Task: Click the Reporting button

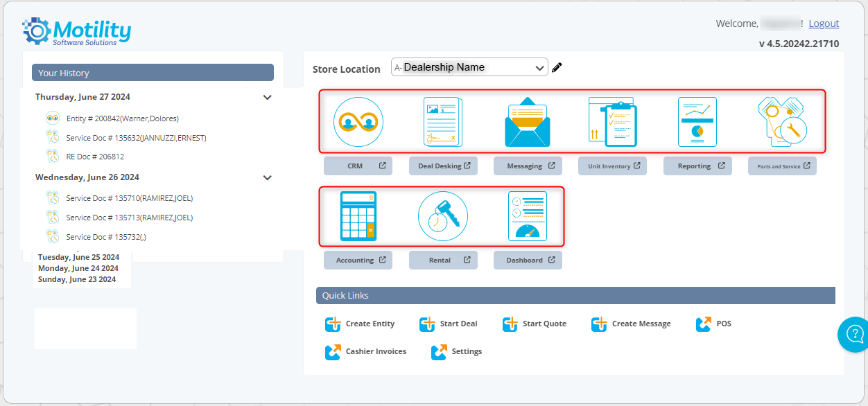Action: click(x=697, y=166)
